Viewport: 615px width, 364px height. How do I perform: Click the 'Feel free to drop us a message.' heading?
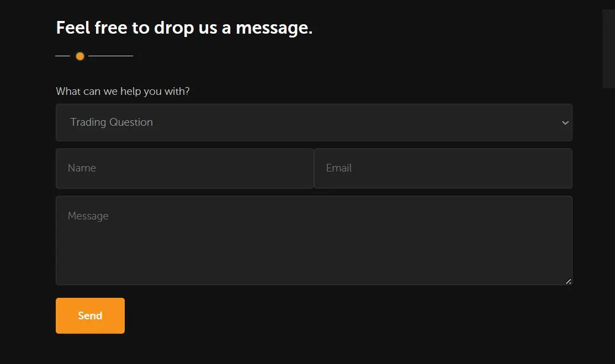point(184,28)
